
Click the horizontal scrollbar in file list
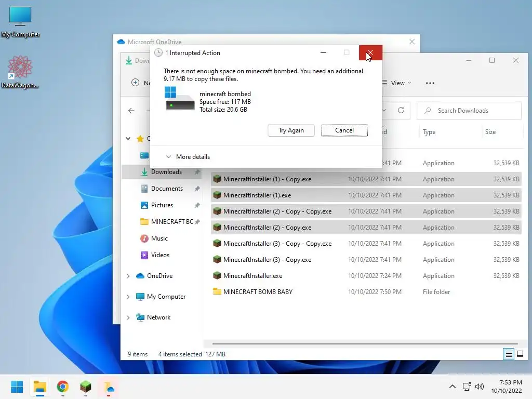(x=365, y=344)
